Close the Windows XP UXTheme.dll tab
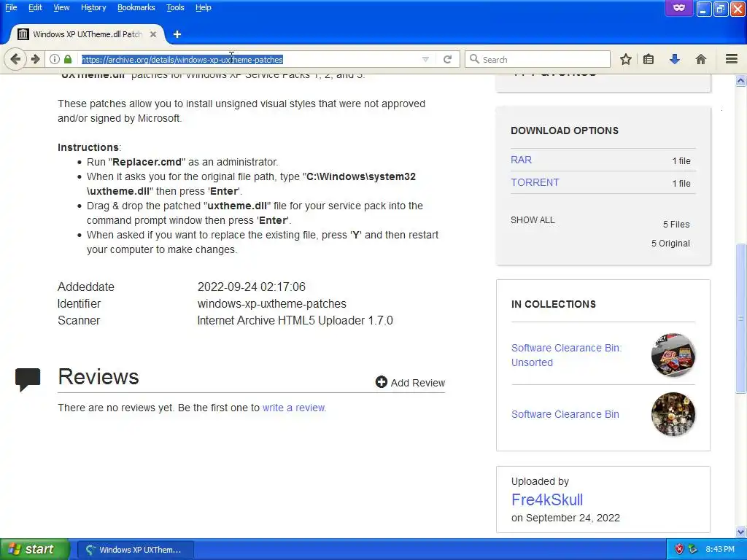Image resolution: width=747 pixels, height=560 pixels. (x=153, y=34)
